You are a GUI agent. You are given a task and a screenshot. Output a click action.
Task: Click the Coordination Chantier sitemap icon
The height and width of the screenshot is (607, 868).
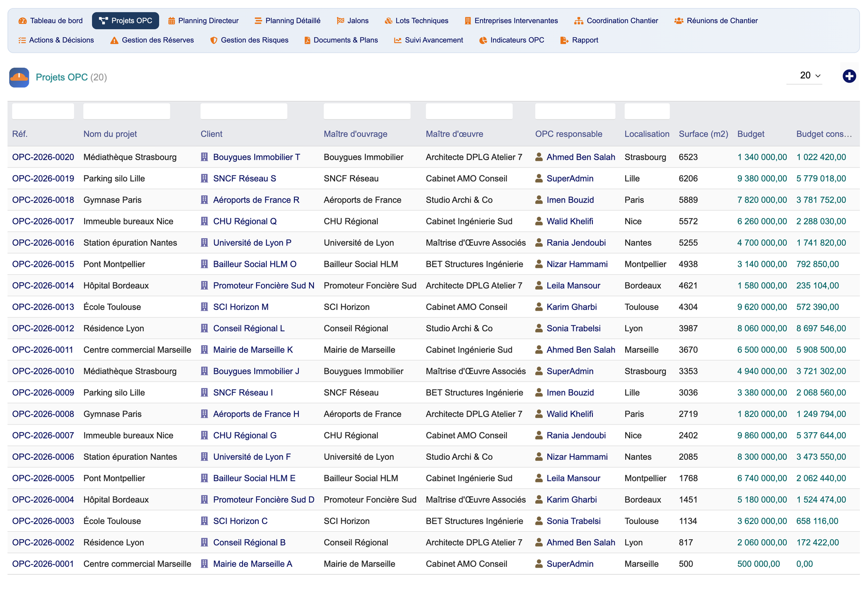point(579,21)
